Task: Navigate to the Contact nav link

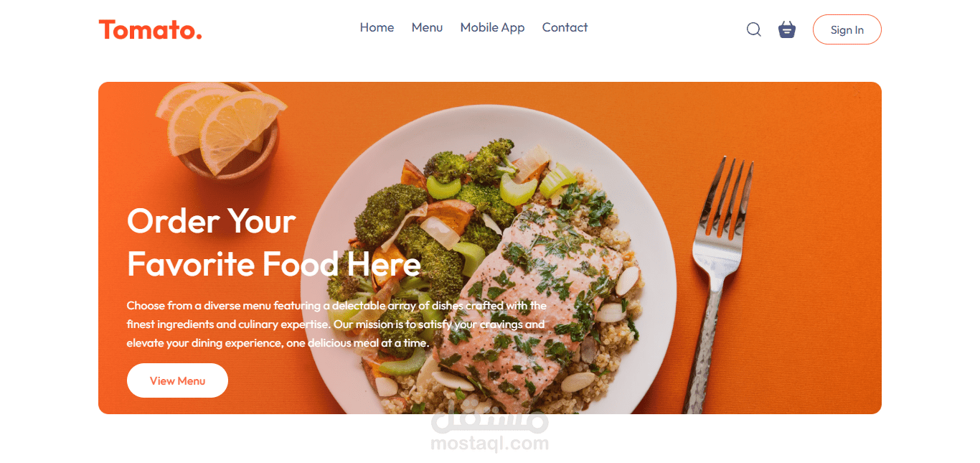Action: click(x=565, y=27)
